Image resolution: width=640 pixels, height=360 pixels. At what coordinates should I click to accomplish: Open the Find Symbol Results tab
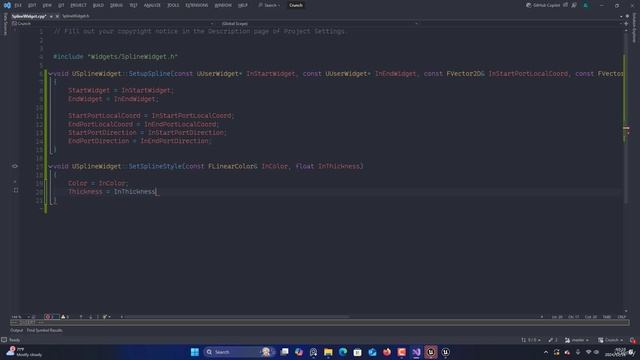(44, 330)
